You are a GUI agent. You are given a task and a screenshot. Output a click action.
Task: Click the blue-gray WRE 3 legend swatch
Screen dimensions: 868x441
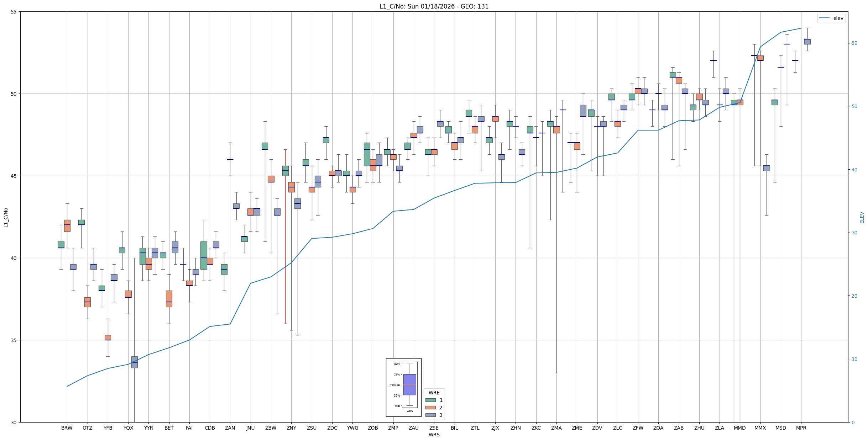[x=430, y=415]
